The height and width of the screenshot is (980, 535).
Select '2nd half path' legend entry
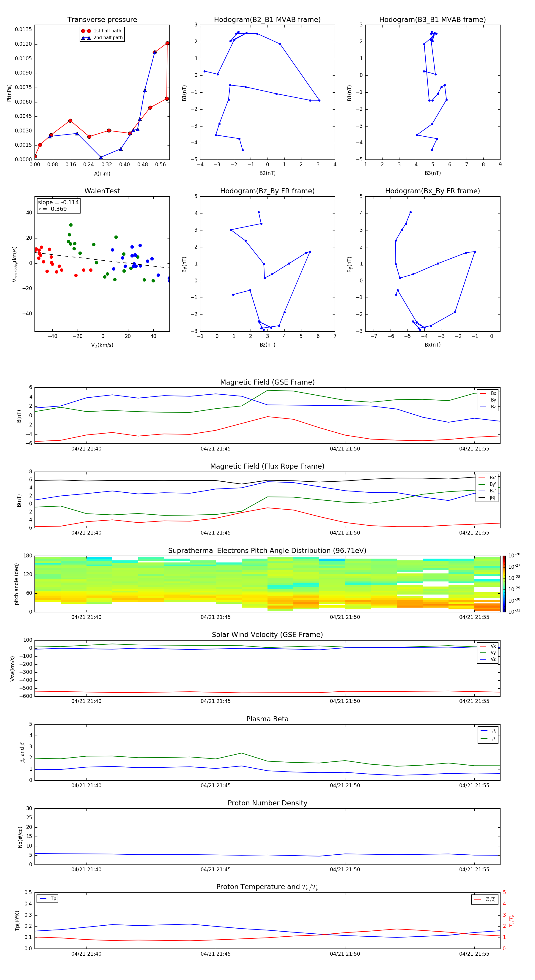point(102,38)
